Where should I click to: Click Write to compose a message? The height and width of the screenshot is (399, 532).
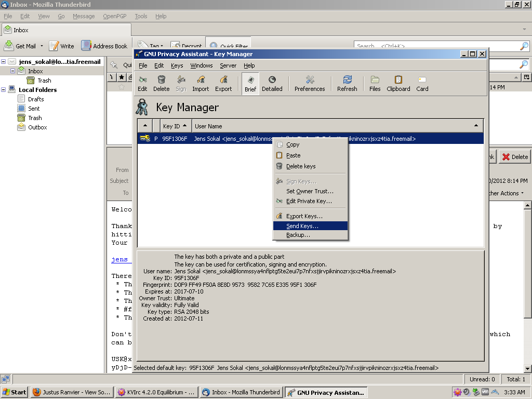62,46
